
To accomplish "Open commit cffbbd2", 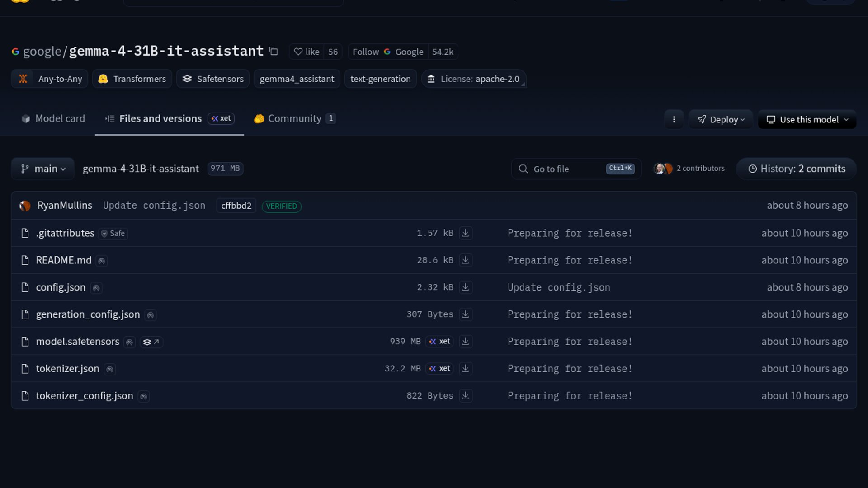I will pyautogui.click(x=236, y=206).
